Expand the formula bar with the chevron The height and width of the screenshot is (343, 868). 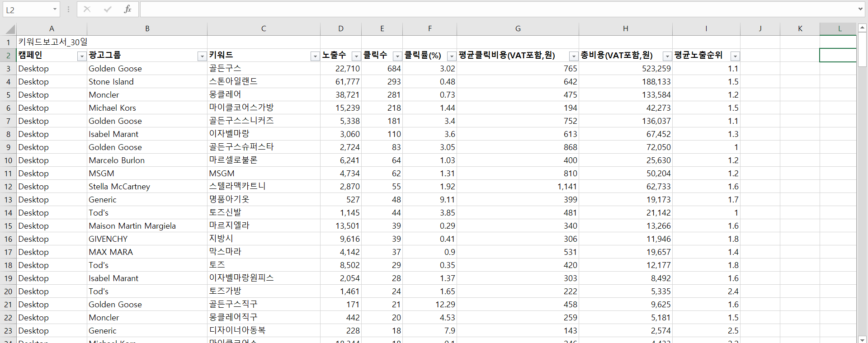[x=860, y=9]
